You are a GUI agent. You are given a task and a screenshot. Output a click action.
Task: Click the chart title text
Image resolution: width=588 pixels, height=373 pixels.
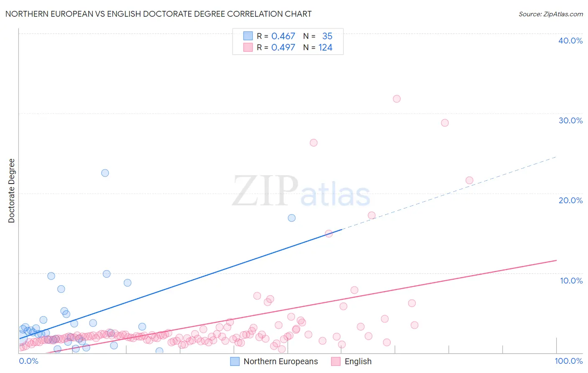(159, 14)
